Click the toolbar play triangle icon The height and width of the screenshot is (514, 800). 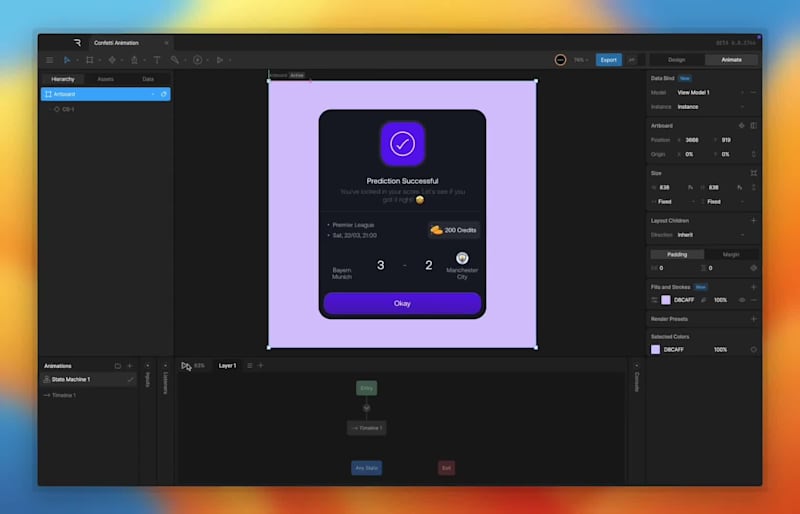(x=220, y=60)
